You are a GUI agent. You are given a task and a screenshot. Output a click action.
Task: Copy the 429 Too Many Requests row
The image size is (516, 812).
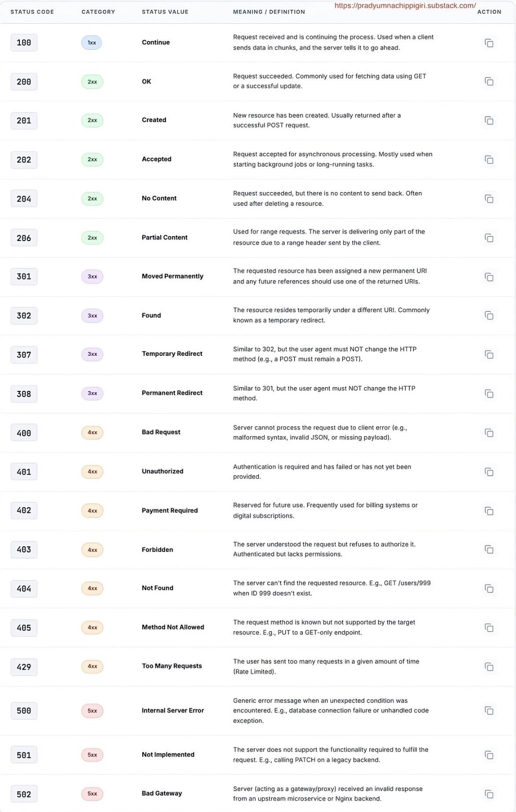pyautogui.click(x=489, y=667)
